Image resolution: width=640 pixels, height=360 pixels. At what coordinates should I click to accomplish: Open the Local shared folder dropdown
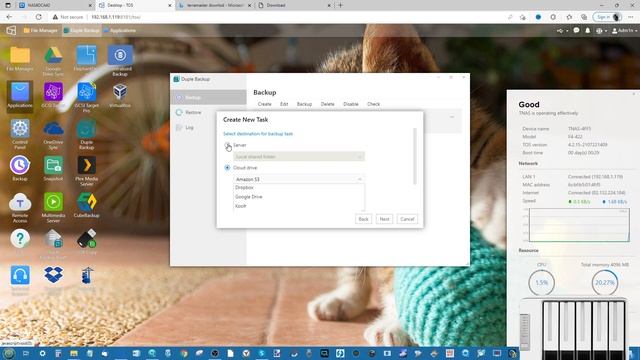coord(299,156)
